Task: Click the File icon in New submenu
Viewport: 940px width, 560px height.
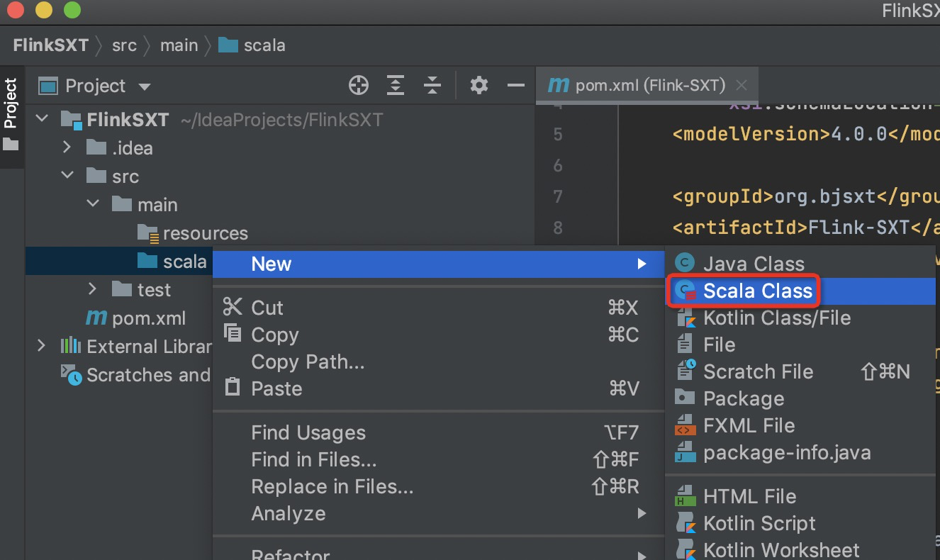Action: click(x=685, y=345)
